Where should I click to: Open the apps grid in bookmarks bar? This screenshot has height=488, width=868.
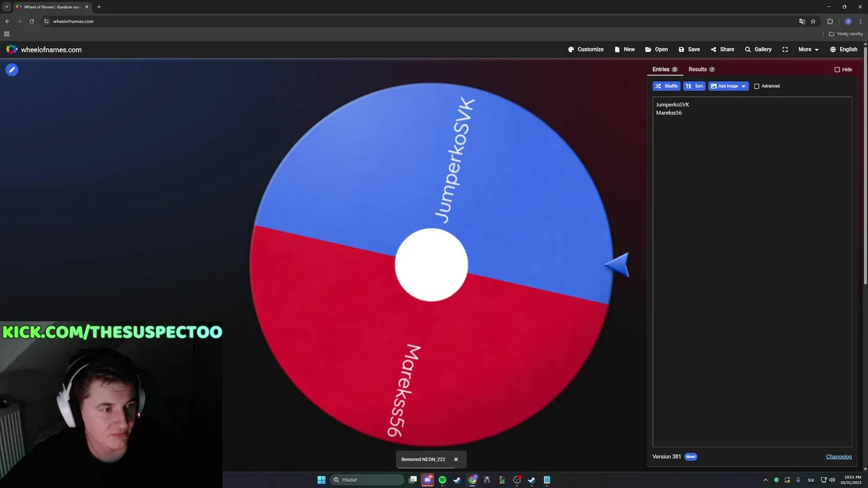pos(7,34)
